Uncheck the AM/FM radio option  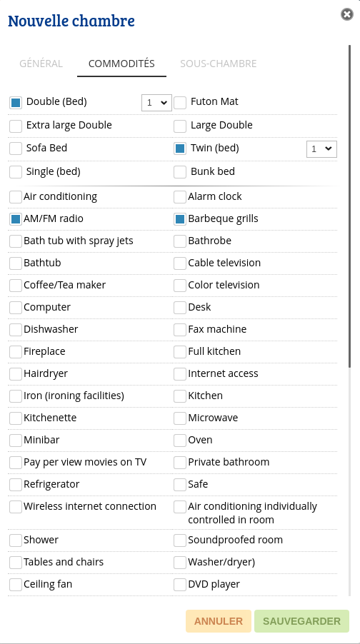tap(16, 219)
